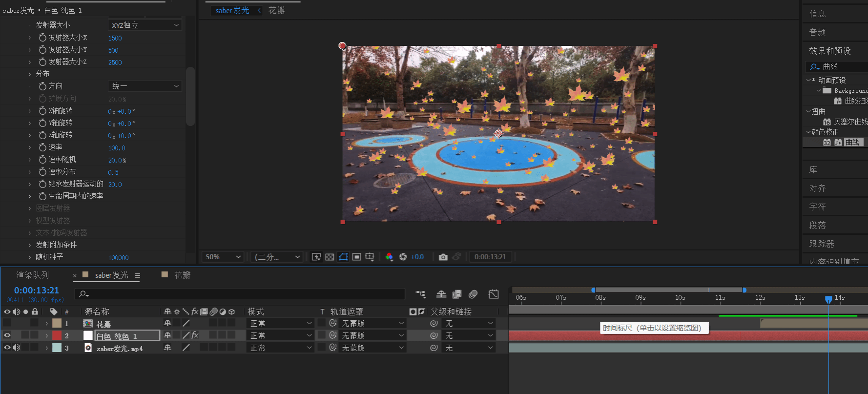Enable motion blur button in timeline

click(473, 294)
